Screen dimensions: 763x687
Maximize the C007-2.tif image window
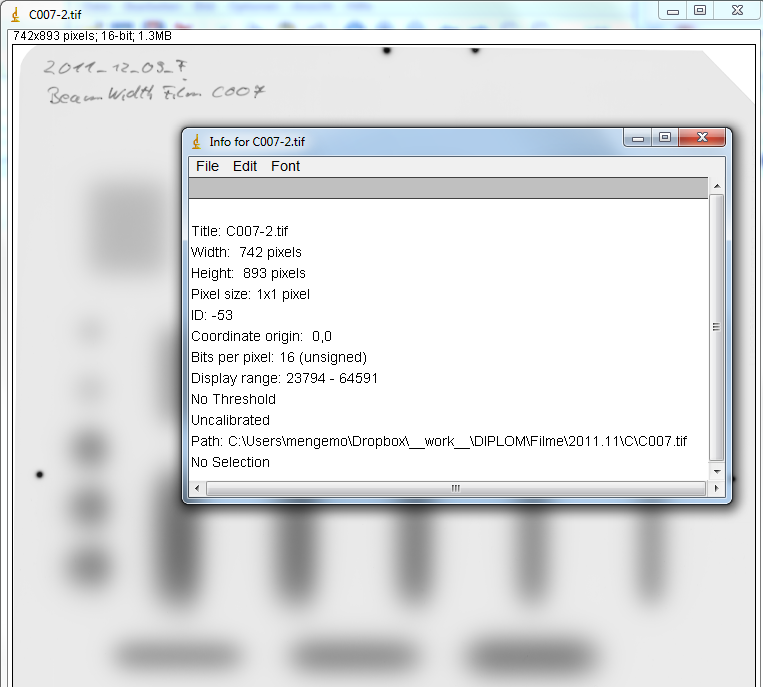tap(700, 10)
